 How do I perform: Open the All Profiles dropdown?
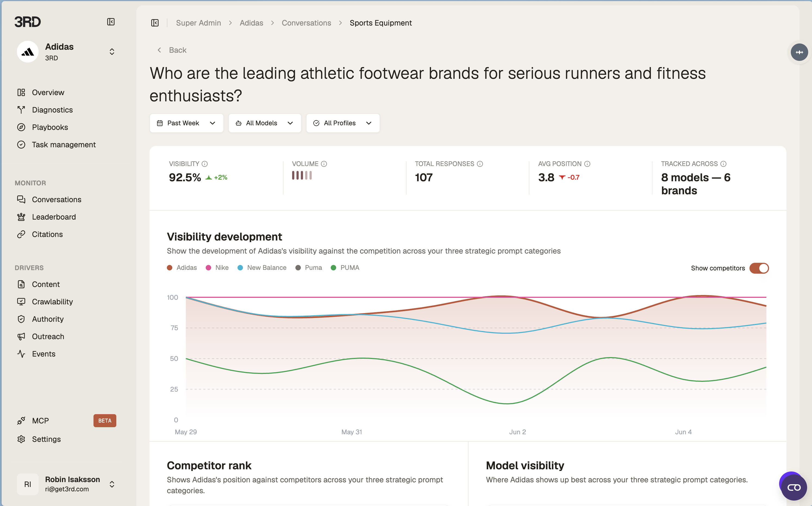pos(343,123)
